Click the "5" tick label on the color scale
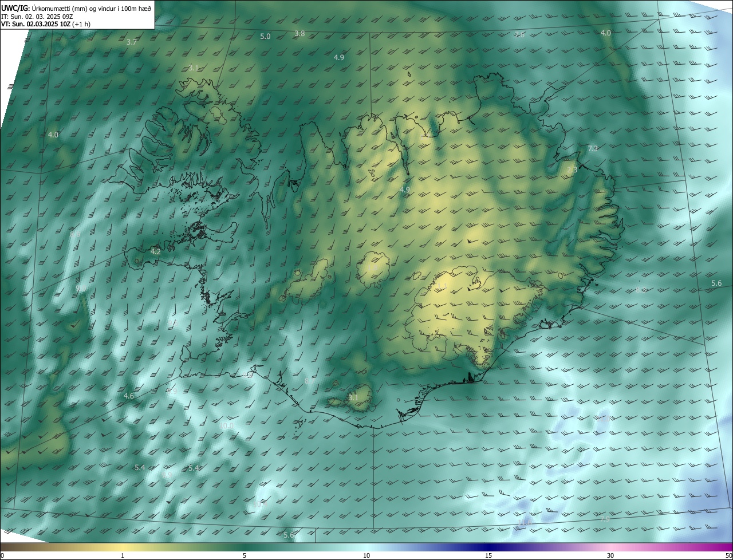The image size is (733, 560). pyautogui.click(x=245, y=555)
